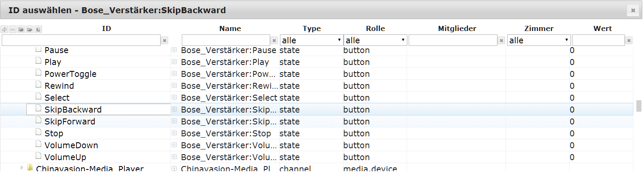Select the PowerToggle state entry
Image resolution: width=644 pixels, height=172 pixels.
[x=70, y=74]
